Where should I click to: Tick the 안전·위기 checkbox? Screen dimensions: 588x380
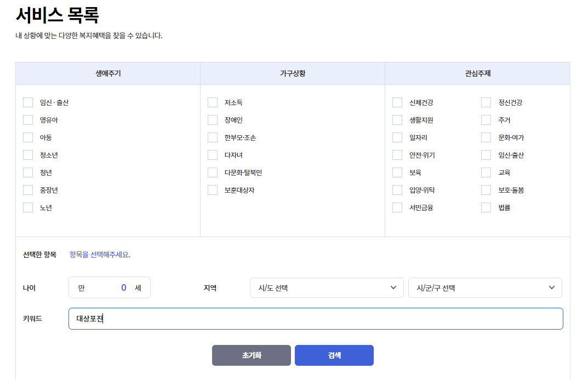[397, 155]
